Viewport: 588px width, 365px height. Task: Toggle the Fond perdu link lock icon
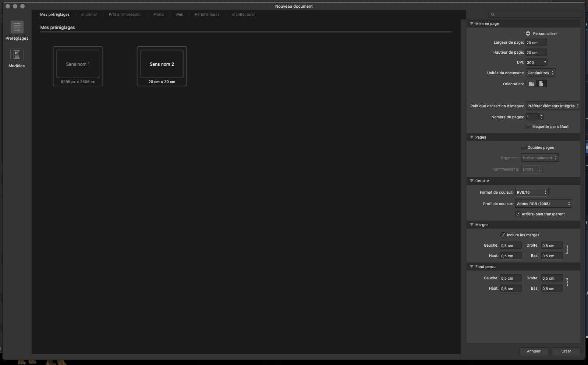tap(567, 283)
